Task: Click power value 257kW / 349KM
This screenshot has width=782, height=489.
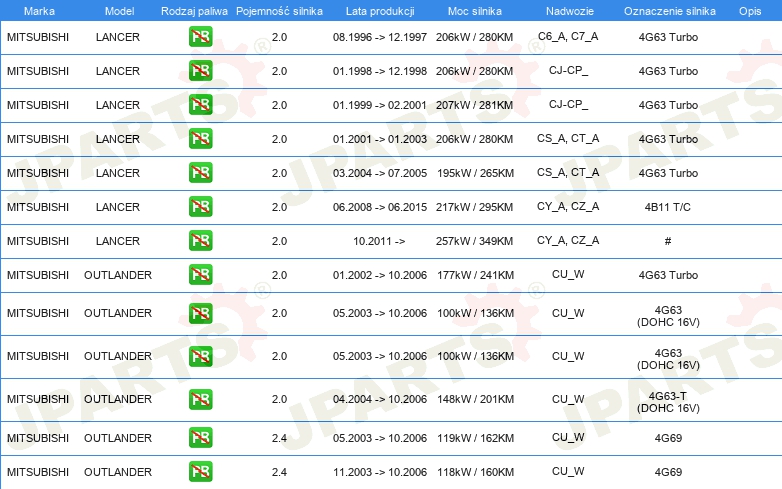Action: (474, 241)
